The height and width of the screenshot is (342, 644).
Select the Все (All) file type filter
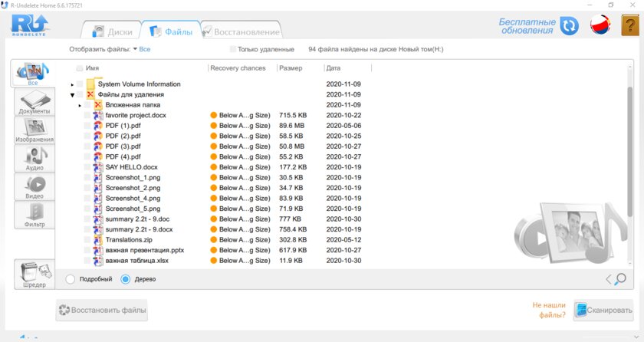tap(33, 74)
